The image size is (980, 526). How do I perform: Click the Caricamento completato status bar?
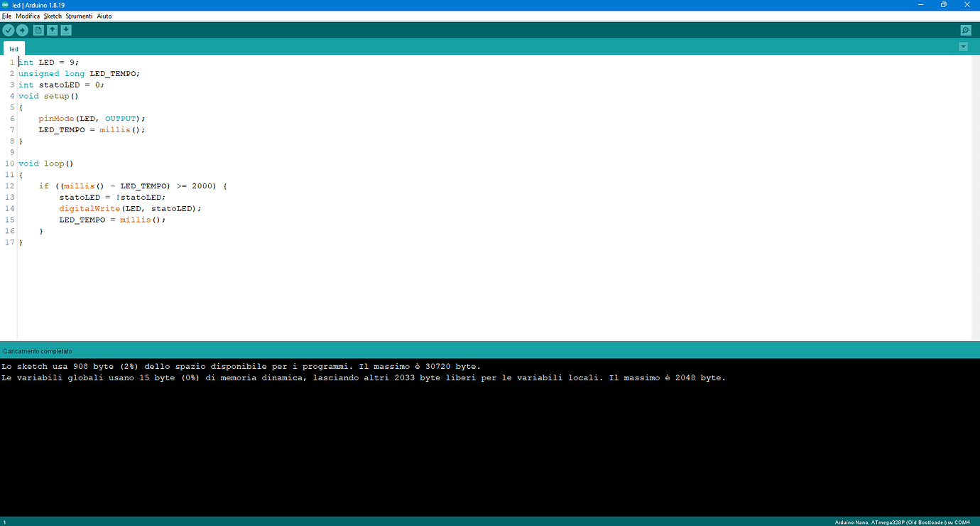[37, 350]
